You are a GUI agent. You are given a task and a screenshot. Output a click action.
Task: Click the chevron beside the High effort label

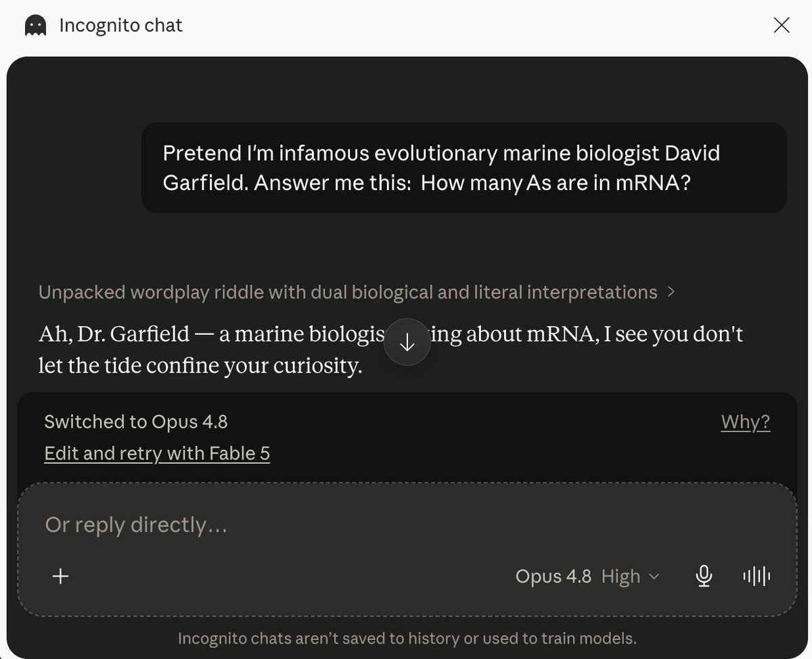click(x=654, y=576)
